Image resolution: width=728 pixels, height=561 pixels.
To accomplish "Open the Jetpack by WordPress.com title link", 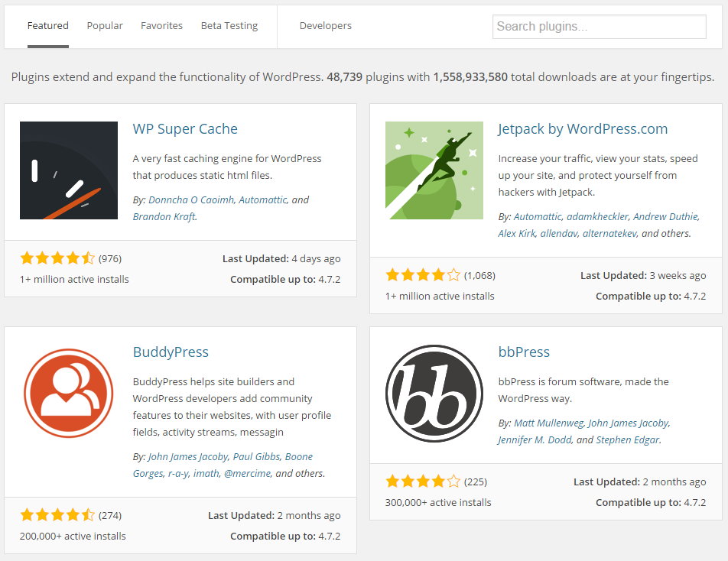I will pyautogui.click(x=583, y=128).
